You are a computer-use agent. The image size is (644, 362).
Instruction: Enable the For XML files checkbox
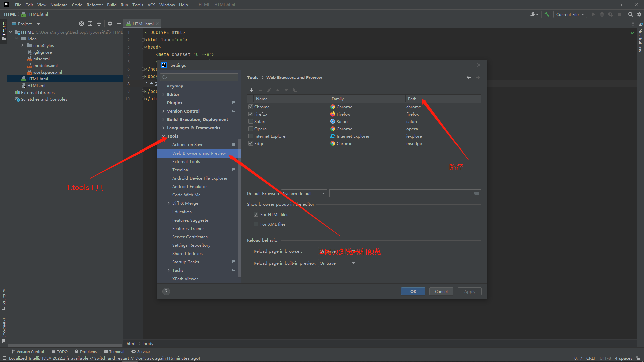256,224
